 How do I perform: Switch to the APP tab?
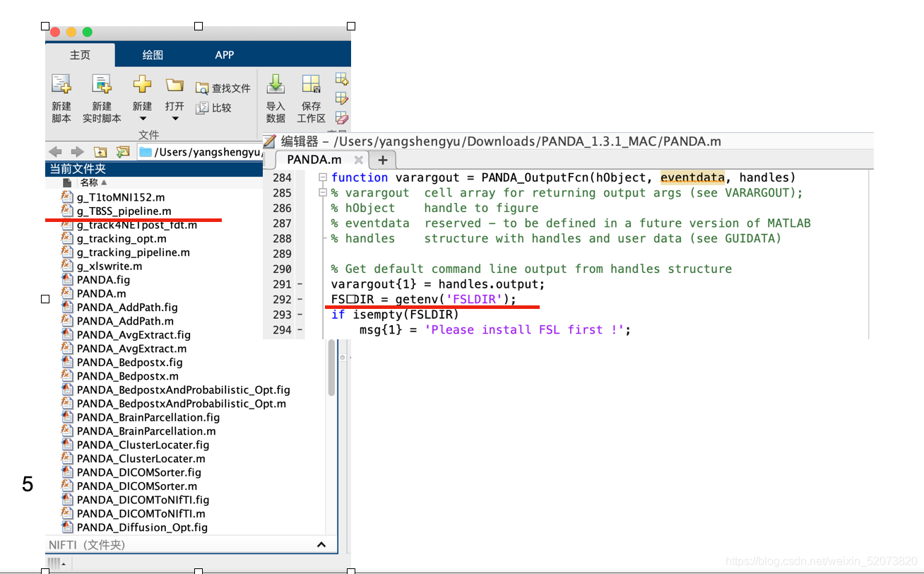click(x=225, y=54)
